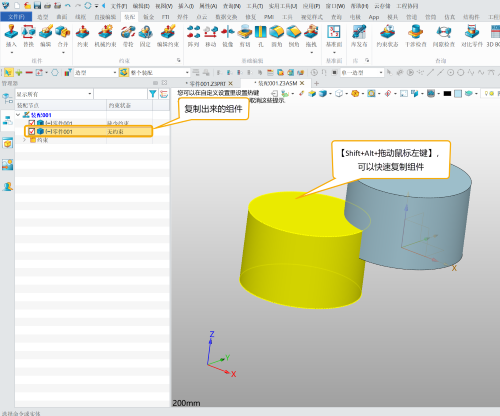Image resolution: width=500 pixels, height=416 pixels.
Task: Uncheck the highlighted 零件001 component checkbox
Action: [32, 131]
